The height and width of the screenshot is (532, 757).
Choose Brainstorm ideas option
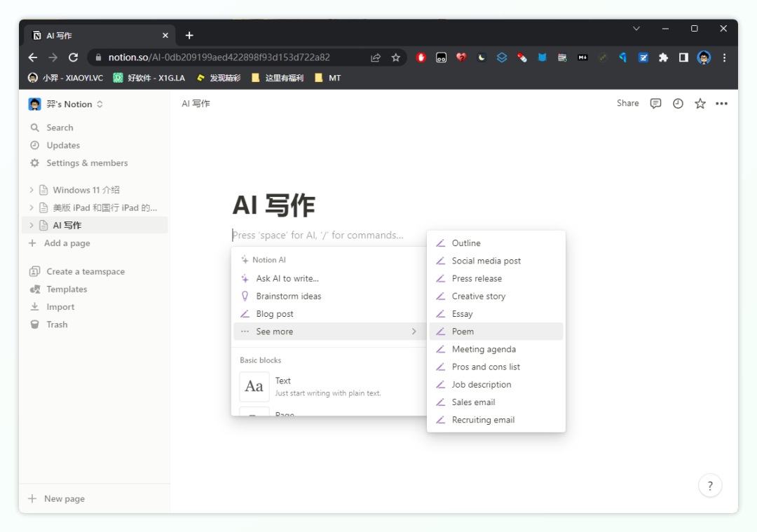tap(288, 296)
